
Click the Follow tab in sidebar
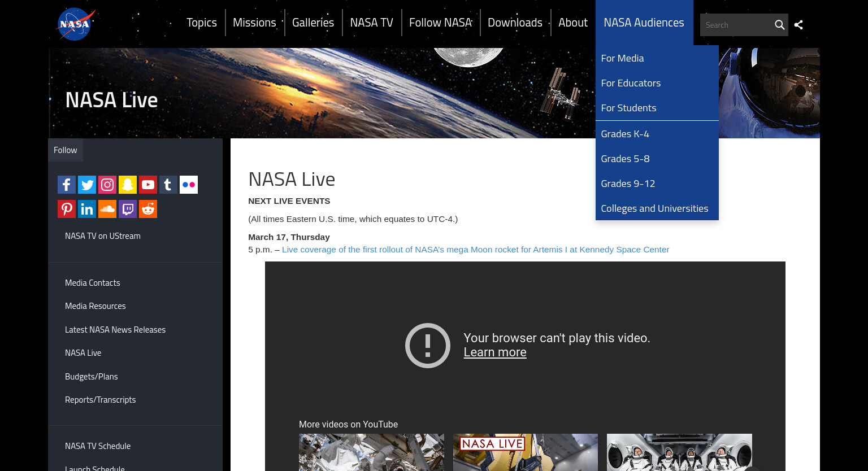coord(66,150)
